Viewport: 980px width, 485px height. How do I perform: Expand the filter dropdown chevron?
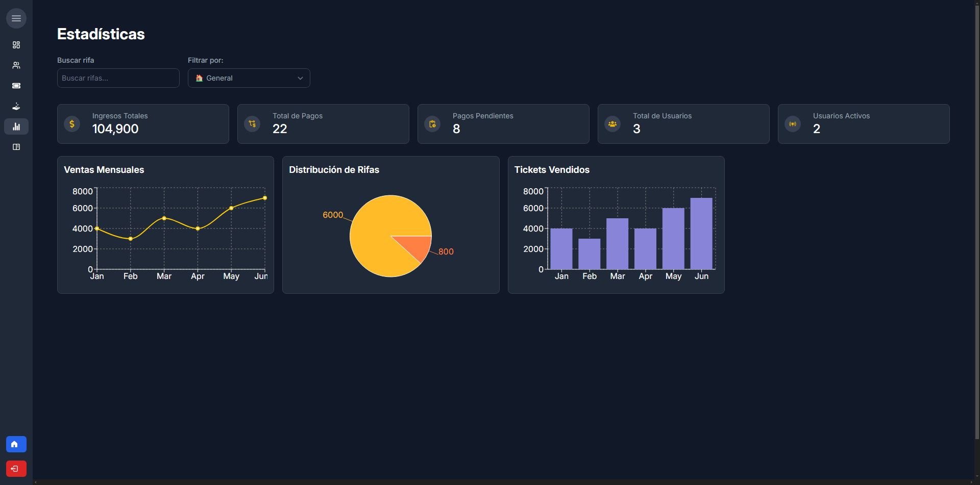tap(300, 78)
